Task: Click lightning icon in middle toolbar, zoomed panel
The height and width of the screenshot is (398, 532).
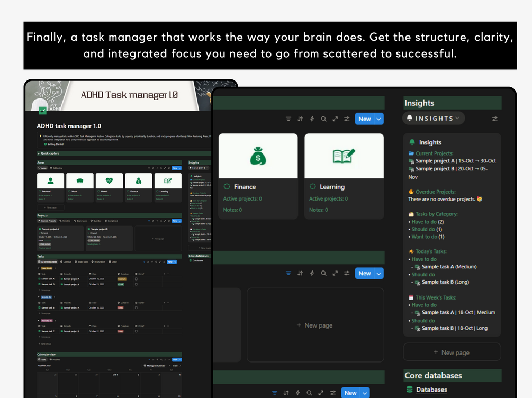Action: point(312,273)
